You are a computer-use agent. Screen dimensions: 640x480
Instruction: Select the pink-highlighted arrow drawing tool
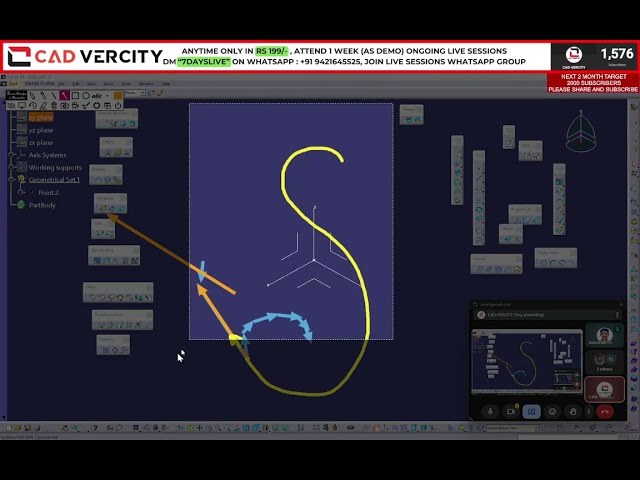(64, 96)
